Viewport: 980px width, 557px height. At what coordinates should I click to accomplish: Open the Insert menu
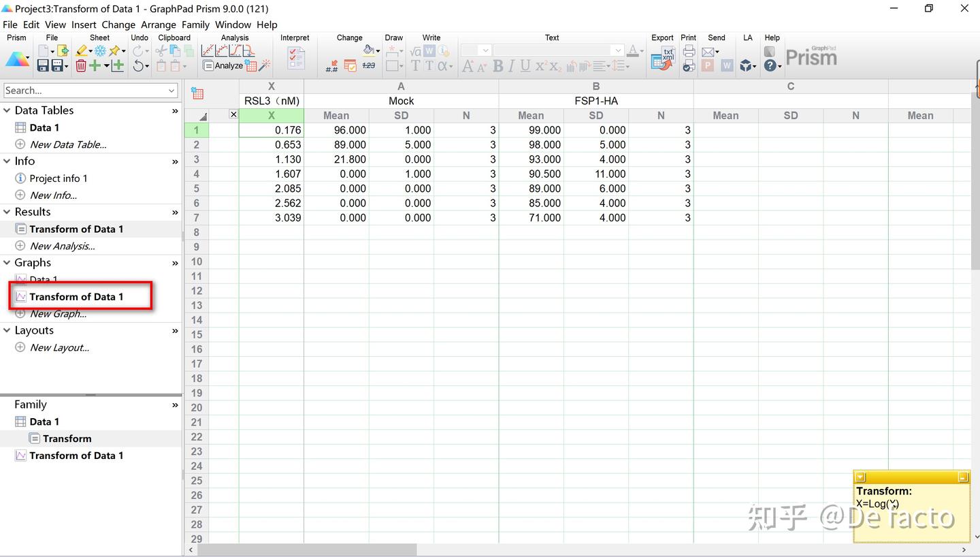point(84,25)
